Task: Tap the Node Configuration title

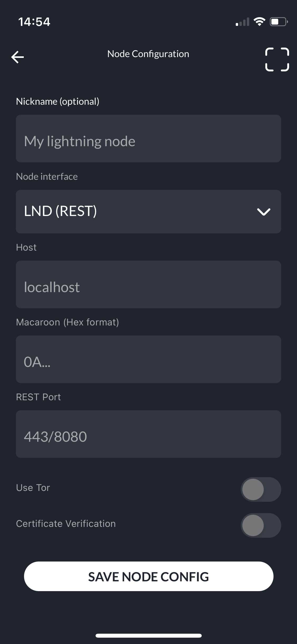Action: coord(148,54)
